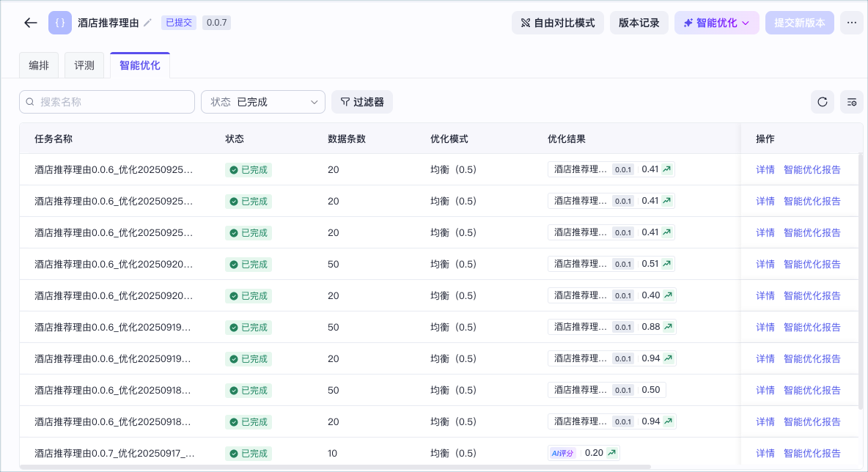Image resolution: width=868 pixels, height=472 pixels.
Task: Switch to the 评测 tab
Action: point(84,65)
